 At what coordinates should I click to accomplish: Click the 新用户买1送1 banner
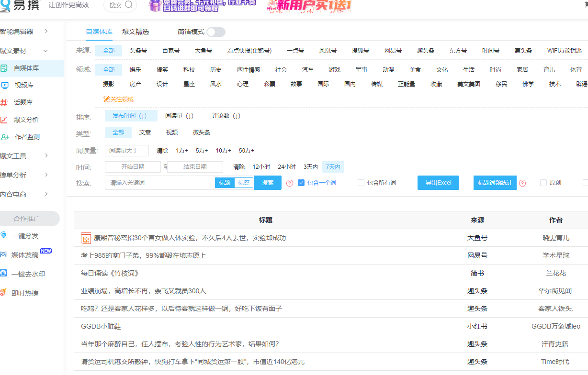click(x=310, y=6)
